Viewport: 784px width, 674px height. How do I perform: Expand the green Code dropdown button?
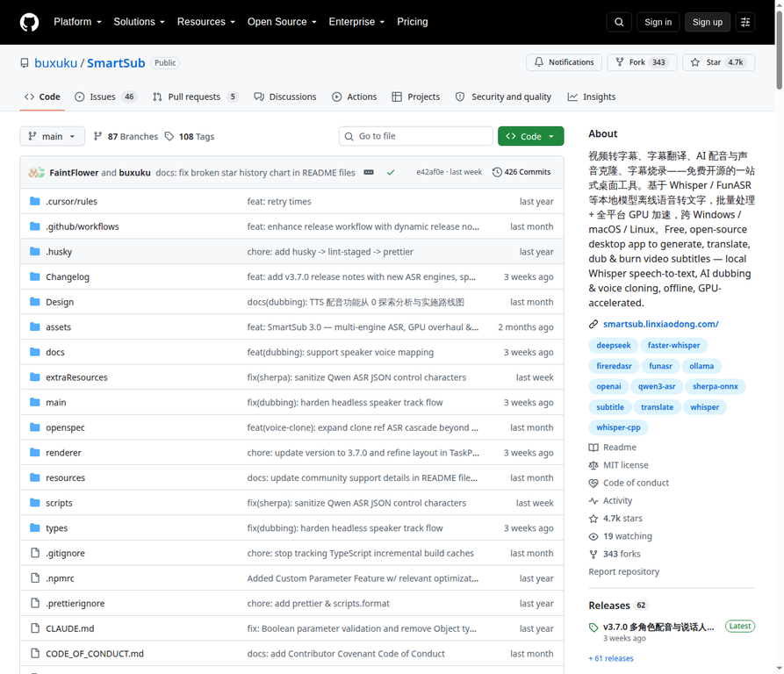click(530, 136)
